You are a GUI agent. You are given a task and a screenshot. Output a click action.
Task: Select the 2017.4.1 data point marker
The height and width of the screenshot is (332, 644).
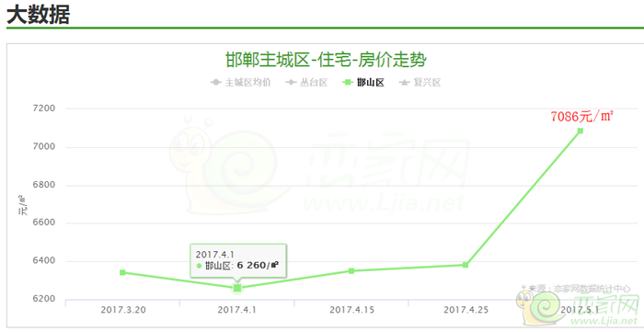tap(237, 288)
